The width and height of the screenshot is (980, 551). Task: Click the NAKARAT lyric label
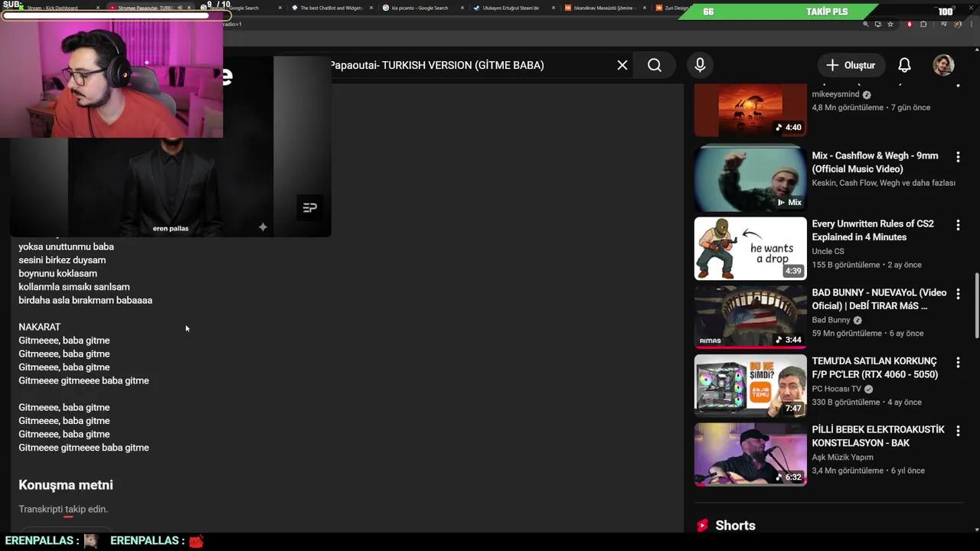pos(40,327)
